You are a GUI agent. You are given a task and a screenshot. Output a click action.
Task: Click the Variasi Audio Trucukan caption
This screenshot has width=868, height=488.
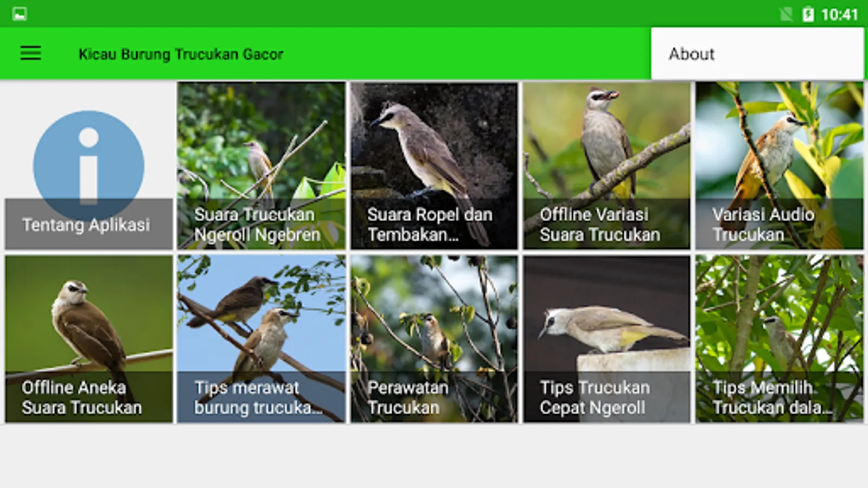[x=763, y=224]
